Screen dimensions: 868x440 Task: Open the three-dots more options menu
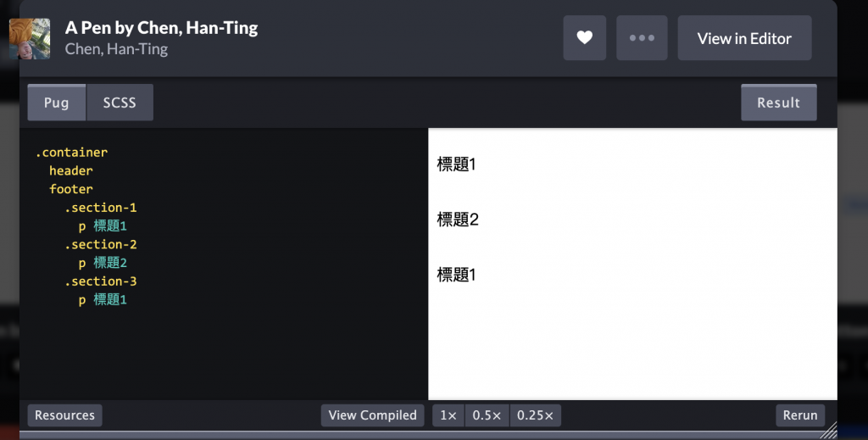tap(642, 37)
